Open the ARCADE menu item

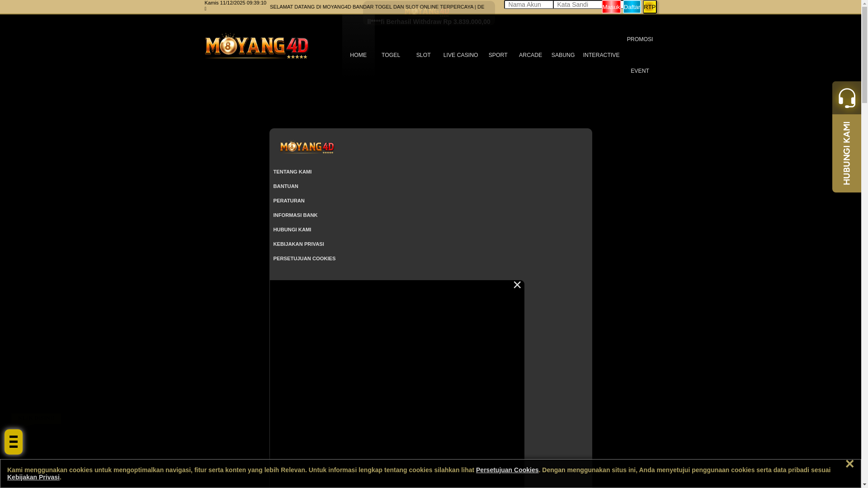click(530, 55)
